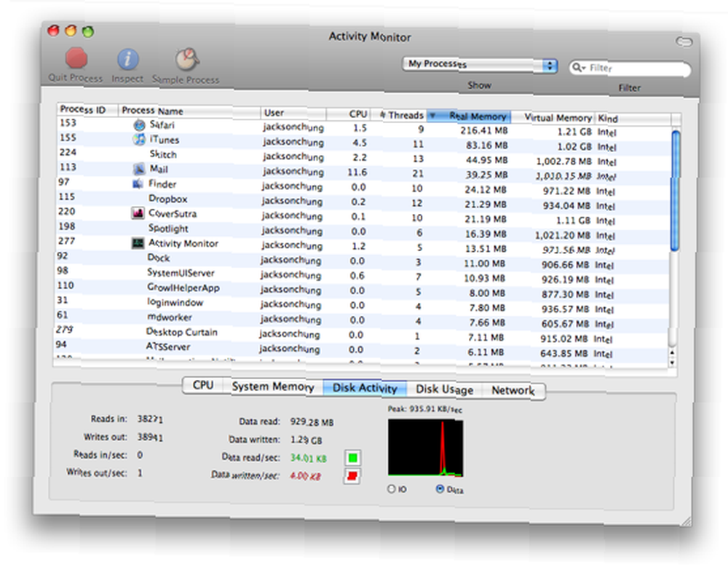Select the Safari compass icon in process list

point(139,125)
